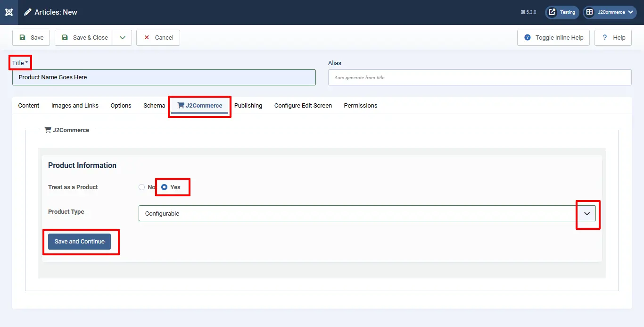
Task: Click the pencil icon beside Articles: New
Action: [x=28, y=12]
